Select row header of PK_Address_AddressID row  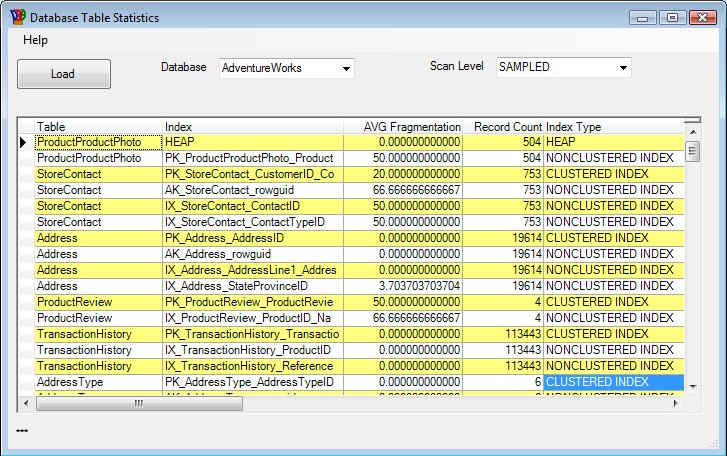click(x=26, y=238)
